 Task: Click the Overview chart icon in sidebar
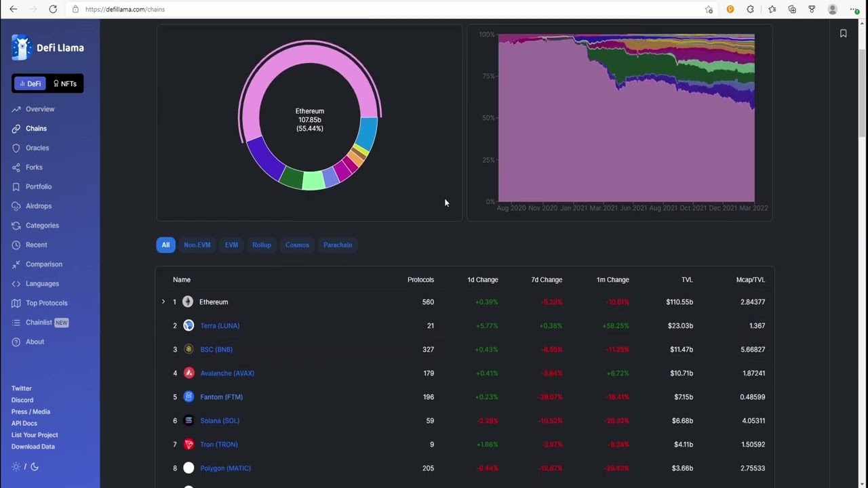tap(16, 109)
